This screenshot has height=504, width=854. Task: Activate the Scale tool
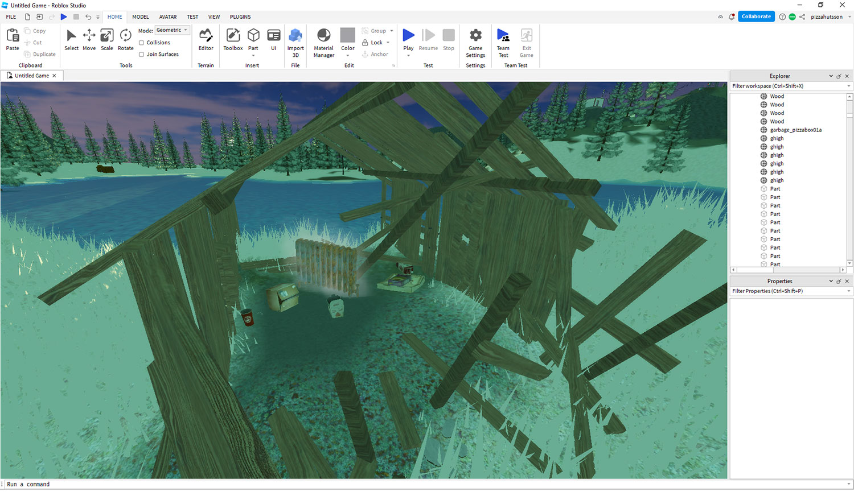(107, 39)
